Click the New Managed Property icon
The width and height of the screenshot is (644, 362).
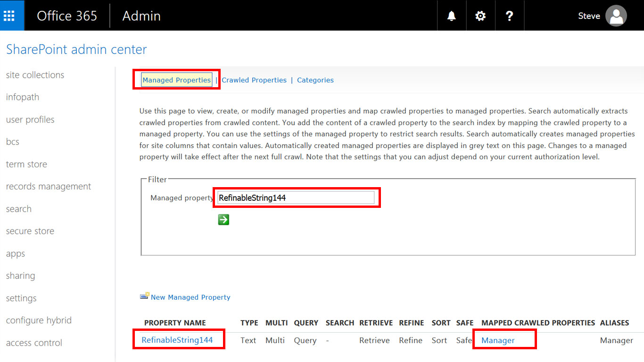click(x=144, y=296)
